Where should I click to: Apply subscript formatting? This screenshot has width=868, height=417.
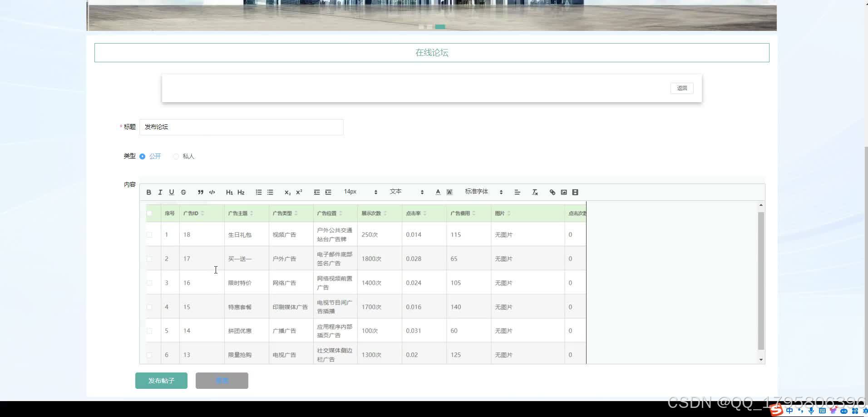point(287,192)
